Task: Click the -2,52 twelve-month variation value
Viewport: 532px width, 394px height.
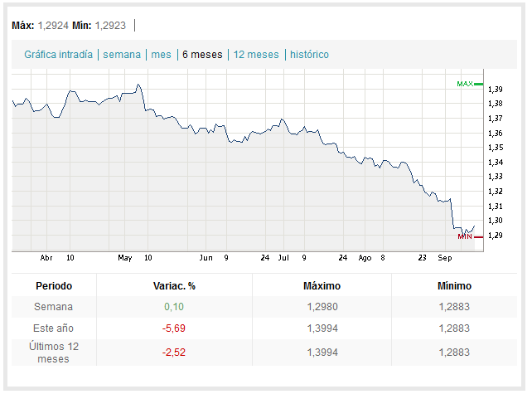Action: tap(175, 353)
